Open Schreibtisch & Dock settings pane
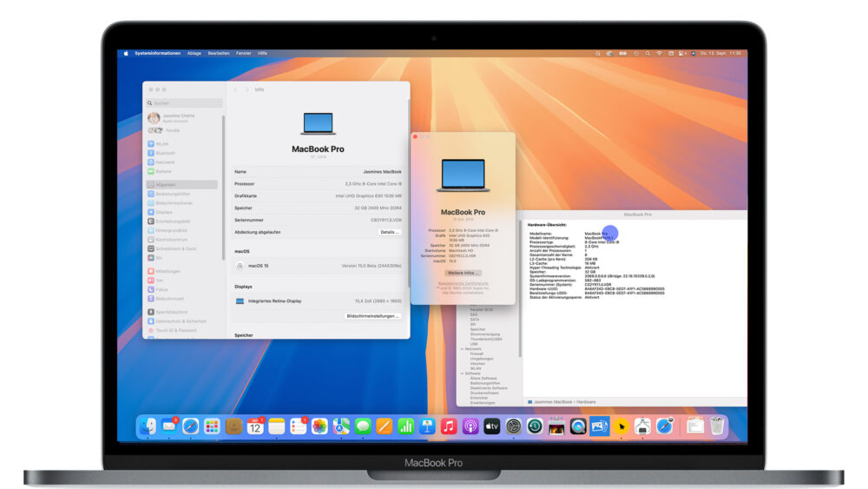The image size is (868, 489). click(x=172, y=248)
